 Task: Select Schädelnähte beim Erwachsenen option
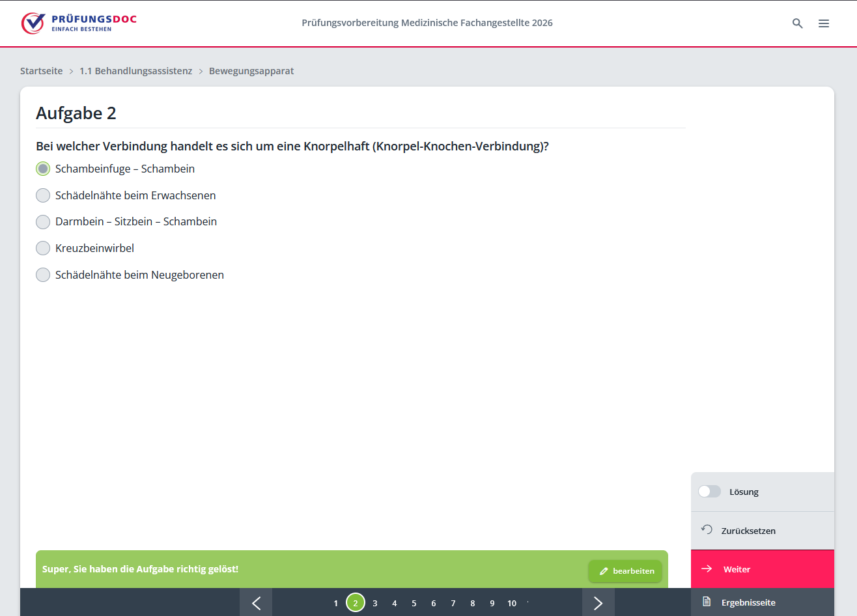(43, 195)
